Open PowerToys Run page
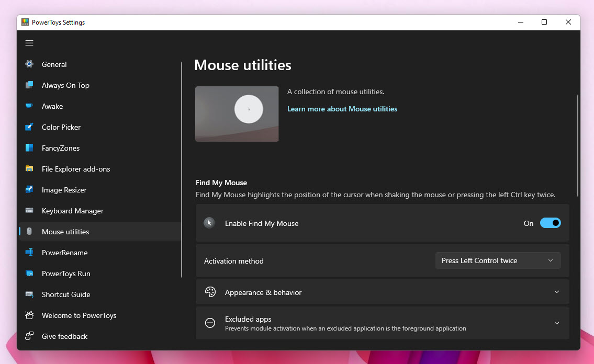 click(x=100, y=274)
